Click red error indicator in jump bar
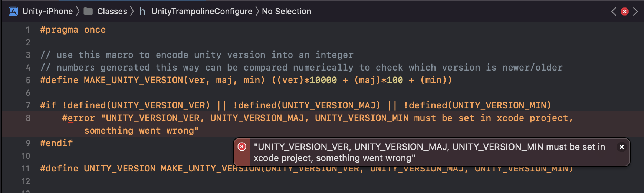 click(625, 12)
